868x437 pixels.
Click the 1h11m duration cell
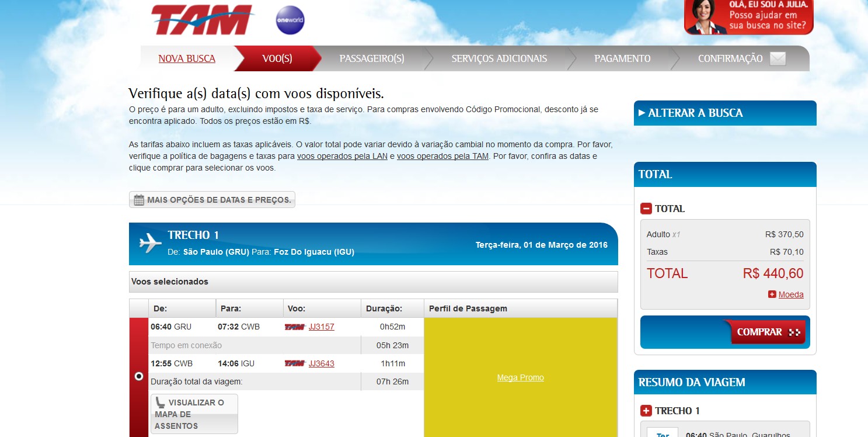(x=392, y=363)
